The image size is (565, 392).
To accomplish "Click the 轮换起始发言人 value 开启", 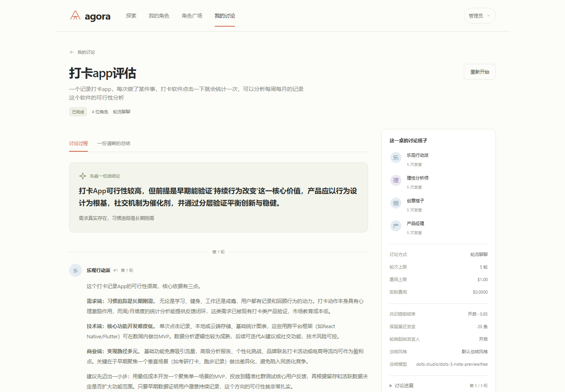I will [x=483, y=339].
